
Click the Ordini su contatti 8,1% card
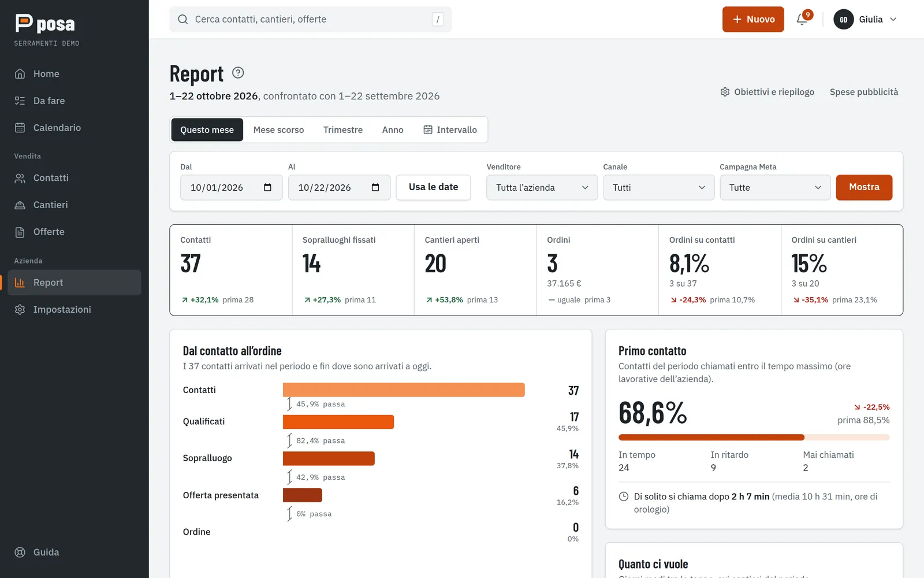tap(720, 270)
